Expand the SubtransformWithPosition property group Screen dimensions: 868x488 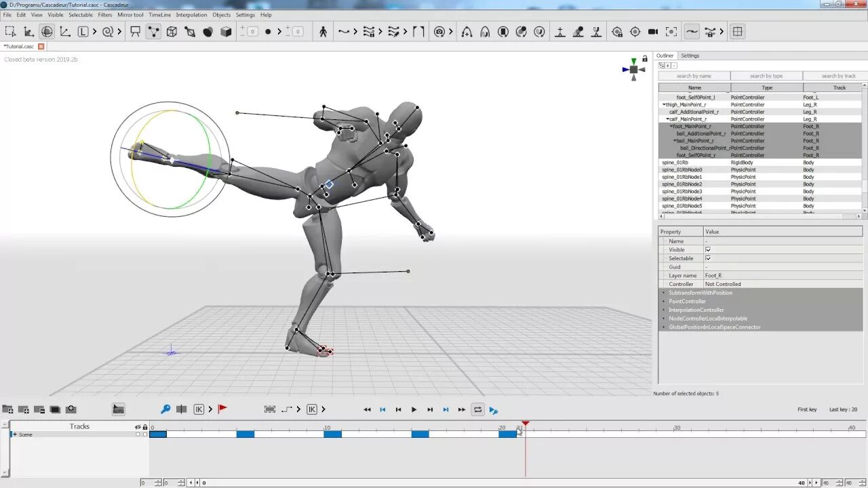pyautogui.click(x=664, y=293)
